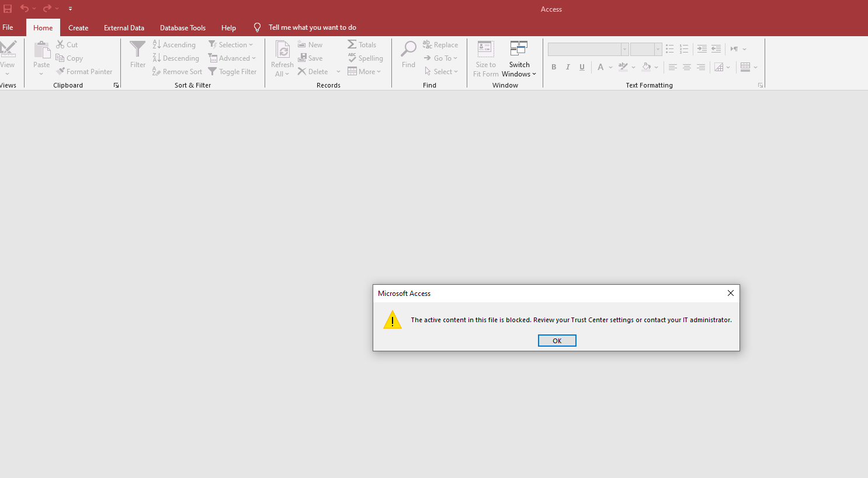Click Save record in Records group
Viewport: 868px width, 478px height.
pyautogui.click(x=310, y=58)
